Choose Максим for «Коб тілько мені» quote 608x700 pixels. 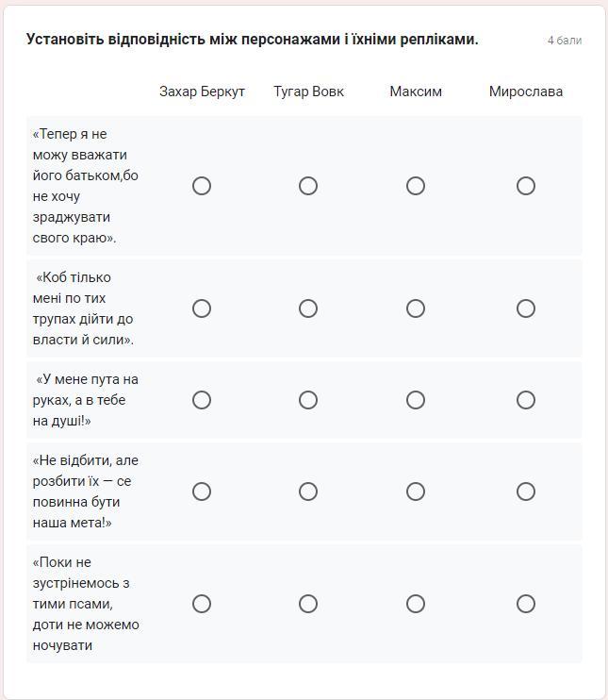click(416, 308)
